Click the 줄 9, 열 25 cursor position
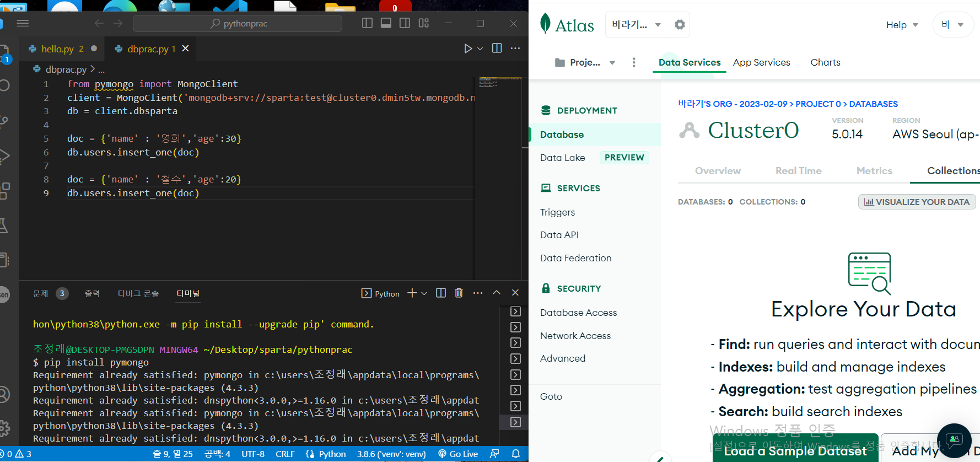The image size is (980, 462). 173,454
